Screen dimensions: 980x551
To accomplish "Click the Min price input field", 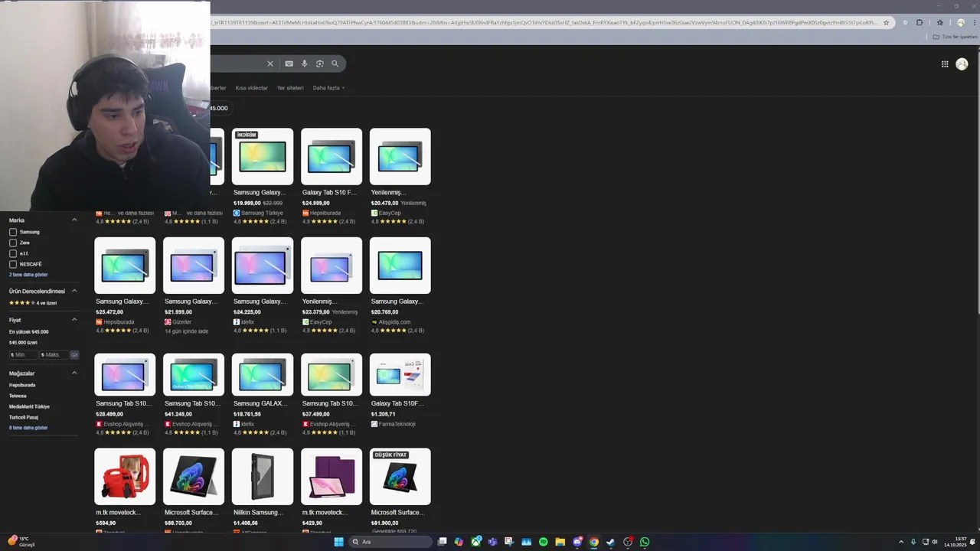I will 23,355.
